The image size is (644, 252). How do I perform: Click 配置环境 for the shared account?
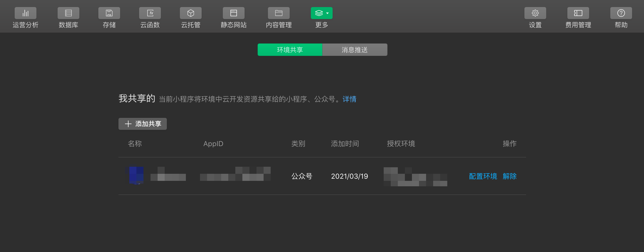tap(483, 176)
